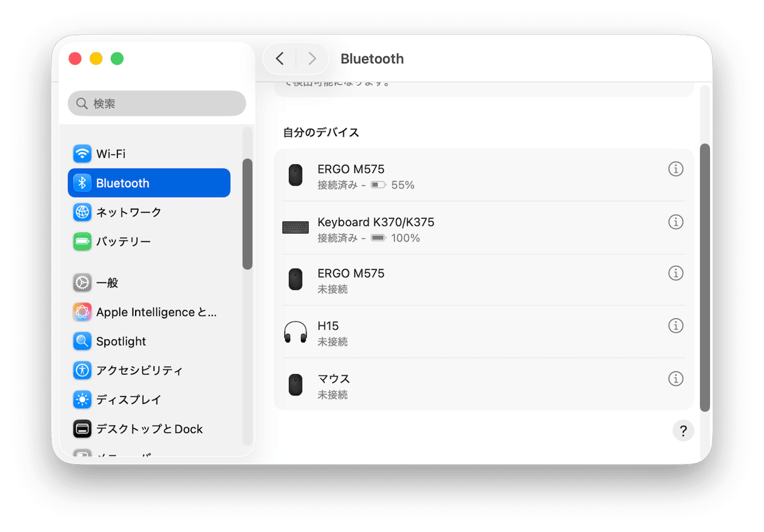Show info for マウス device

point(675,379)
